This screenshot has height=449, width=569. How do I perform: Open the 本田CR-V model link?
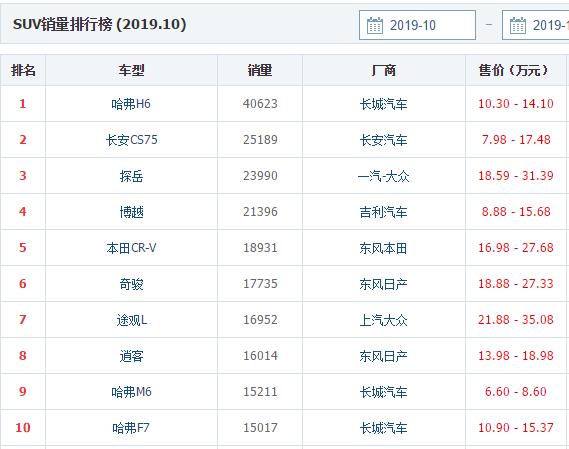(131, 248)
